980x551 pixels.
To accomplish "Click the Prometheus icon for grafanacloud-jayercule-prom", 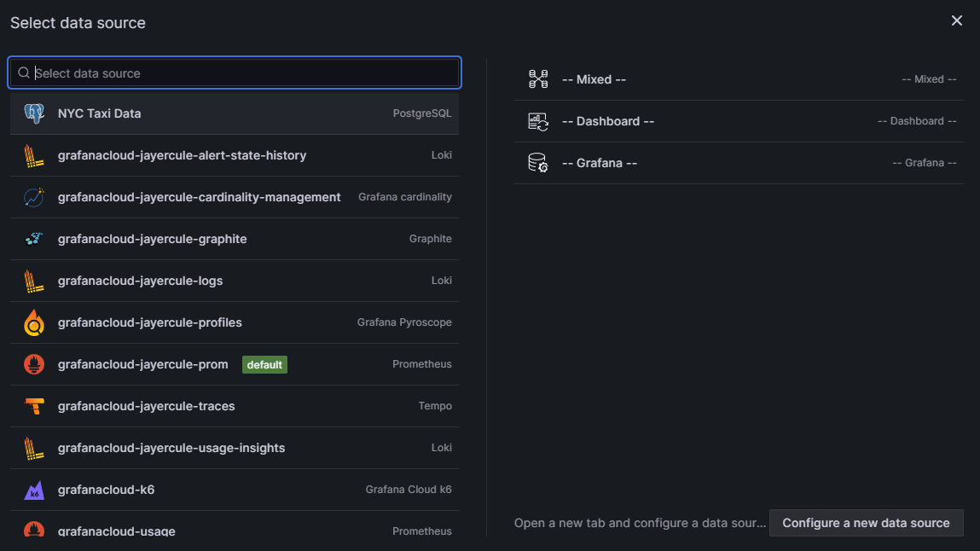I will point(34,364).
